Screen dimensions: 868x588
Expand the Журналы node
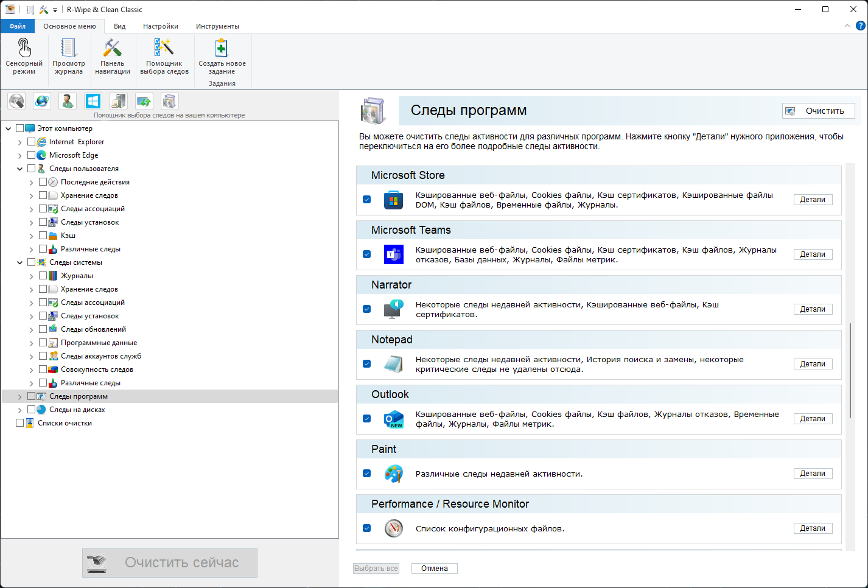[31, 276]
